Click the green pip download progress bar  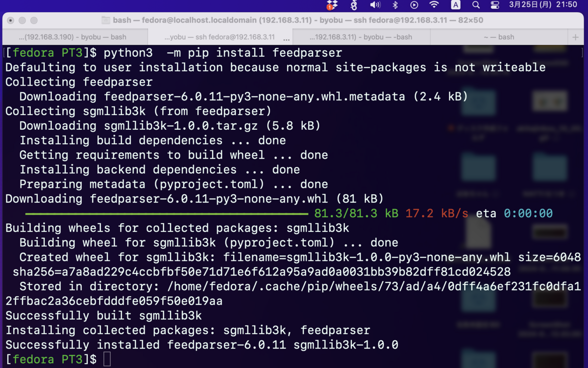(167, 214)
